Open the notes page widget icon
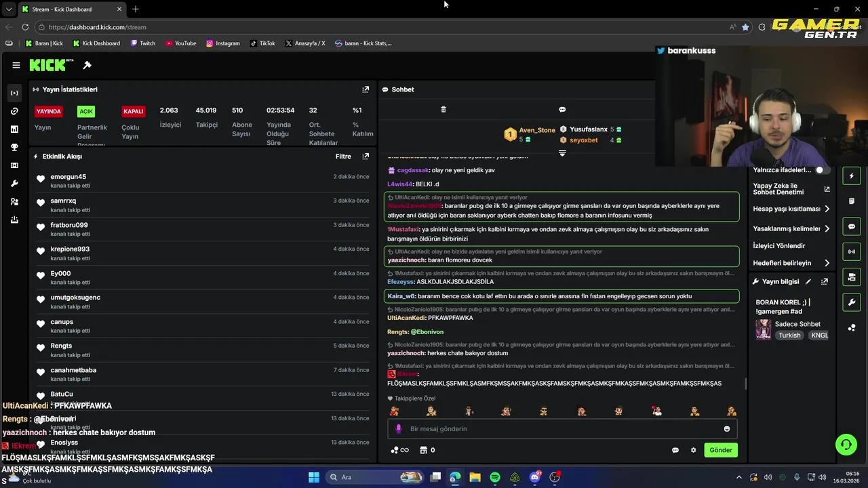 click(852, 201)
